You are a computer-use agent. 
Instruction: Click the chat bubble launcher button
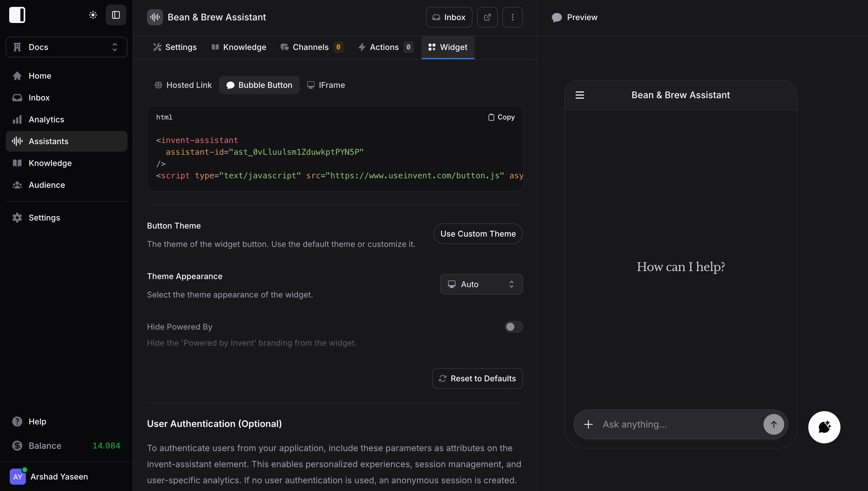pyautogui.click(x=824, y=427)
